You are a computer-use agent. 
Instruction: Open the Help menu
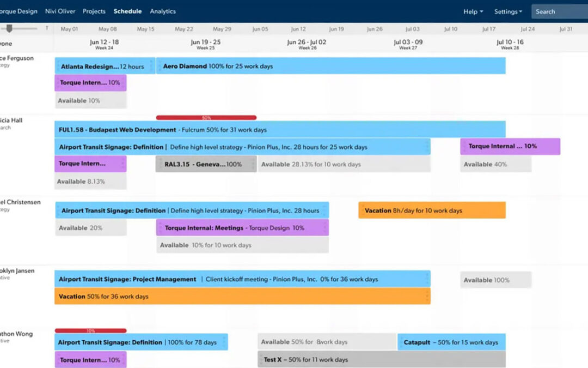pyautogui.click(x=471, y=11)
